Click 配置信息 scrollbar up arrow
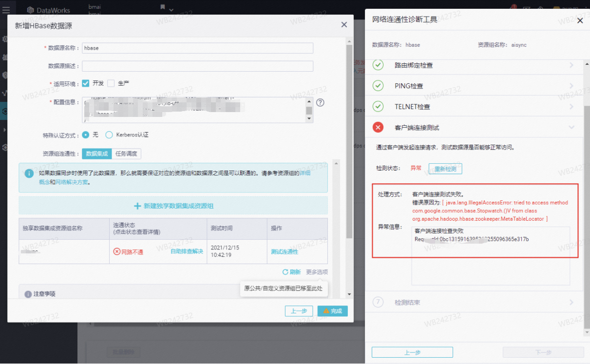 [x=309, y=101]
